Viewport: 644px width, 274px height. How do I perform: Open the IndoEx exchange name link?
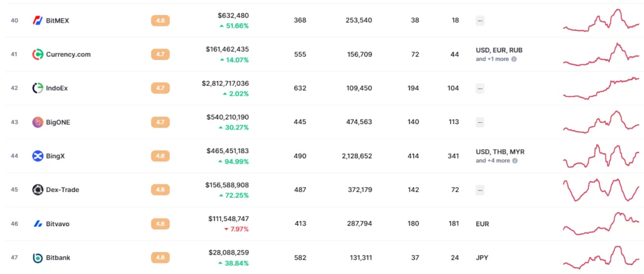pos(57,88)
